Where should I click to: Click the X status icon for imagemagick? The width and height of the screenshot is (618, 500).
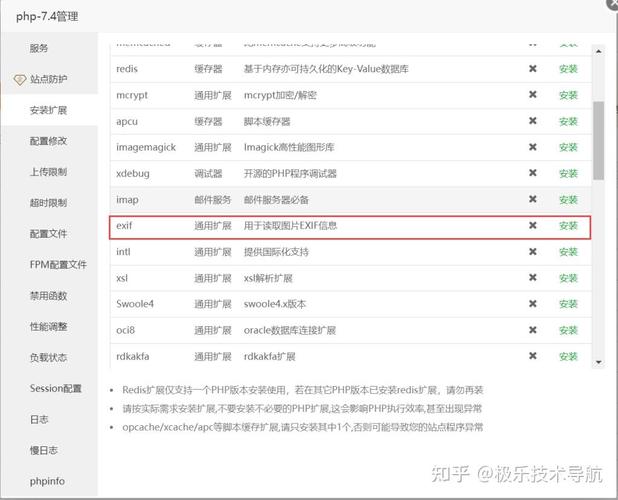click(x=532, y=147)
